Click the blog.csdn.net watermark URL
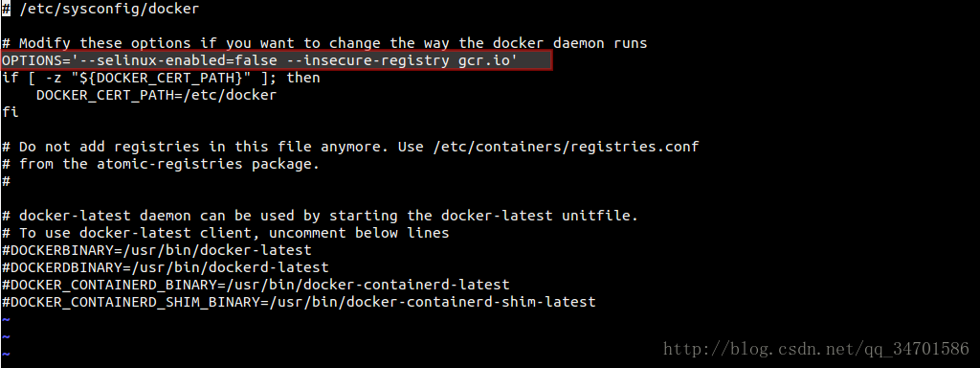This screenshot has height=368, width=980. [x=815, y=349]
